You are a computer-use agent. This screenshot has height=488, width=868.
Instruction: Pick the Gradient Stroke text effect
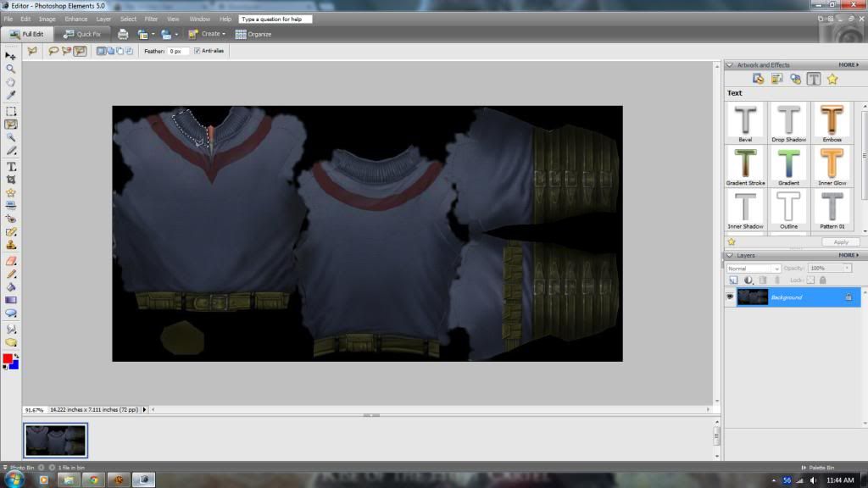point(745,166)
